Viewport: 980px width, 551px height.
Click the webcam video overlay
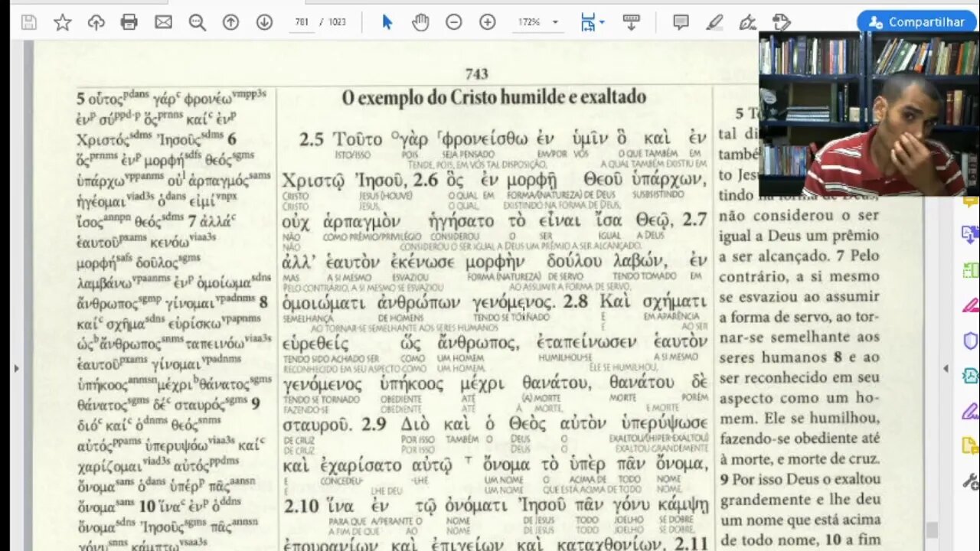(x=868, y=114)
